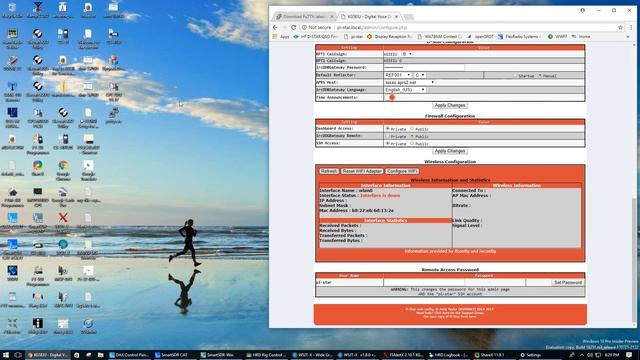
Task: Open the ShareX desktop shortcut
Action: click(x=38, y=168)
